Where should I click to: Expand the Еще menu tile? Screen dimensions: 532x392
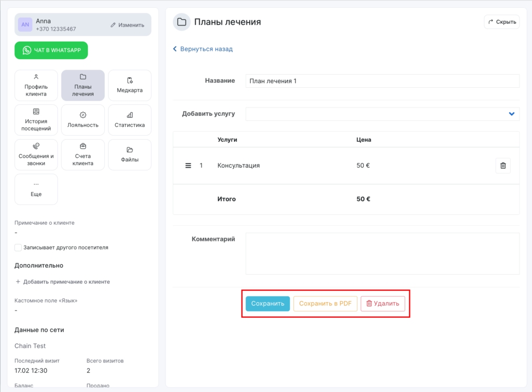[36, 189]
